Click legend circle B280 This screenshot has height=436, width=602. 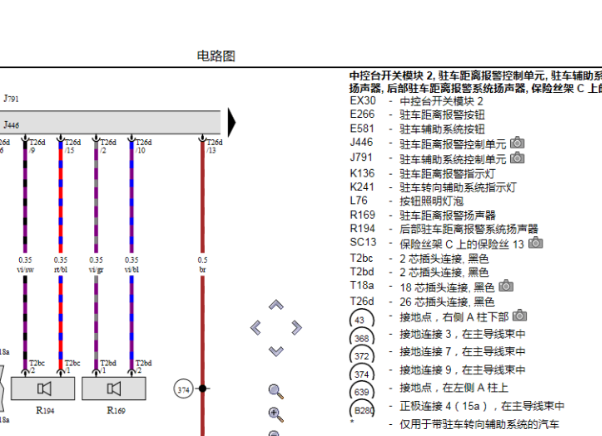coord(362,410)
